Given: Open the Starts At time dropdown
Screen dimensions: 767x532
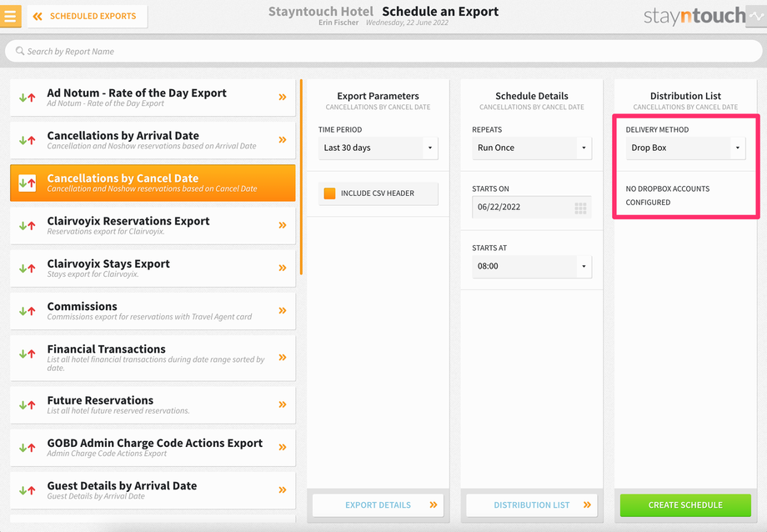Looking at the screenshot, I should 532,266.
